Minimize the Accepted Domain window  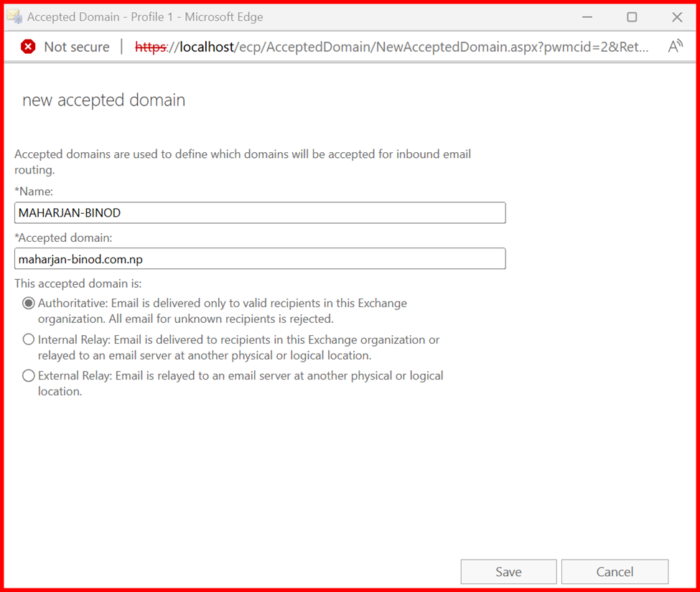coord(587,17)
